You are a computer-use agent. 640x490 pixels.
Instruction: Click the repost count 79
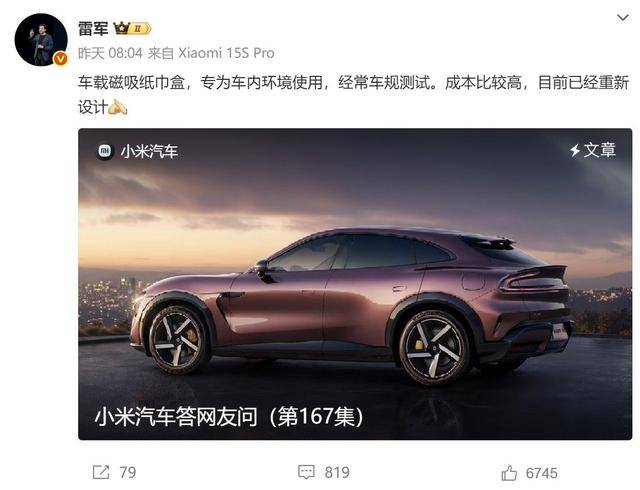128,472
